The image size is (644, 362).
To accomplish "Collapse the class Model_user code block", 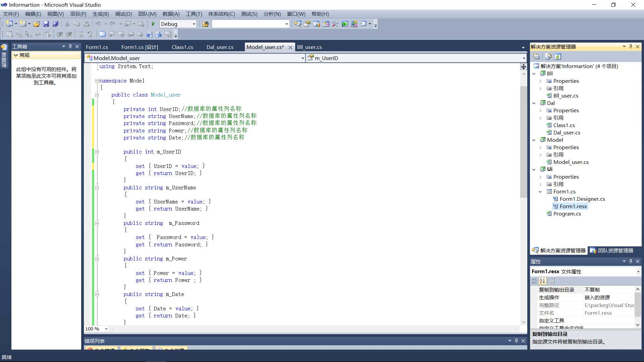I will (x=97, y=95).
